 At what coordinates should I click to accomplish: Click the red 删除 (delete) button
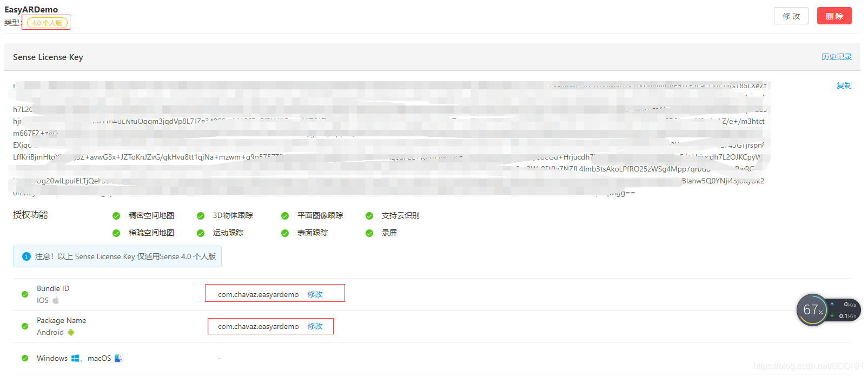click(834, 16)
